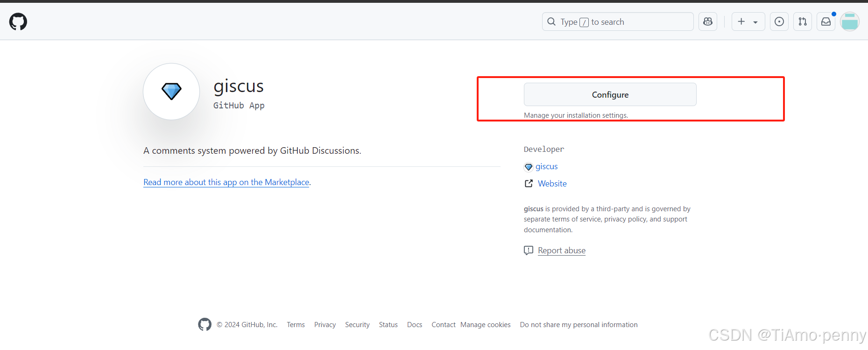The height and width of the screenshot is (350, 868).
Task: Open the Pull requests icon
Action: (802, 21)
